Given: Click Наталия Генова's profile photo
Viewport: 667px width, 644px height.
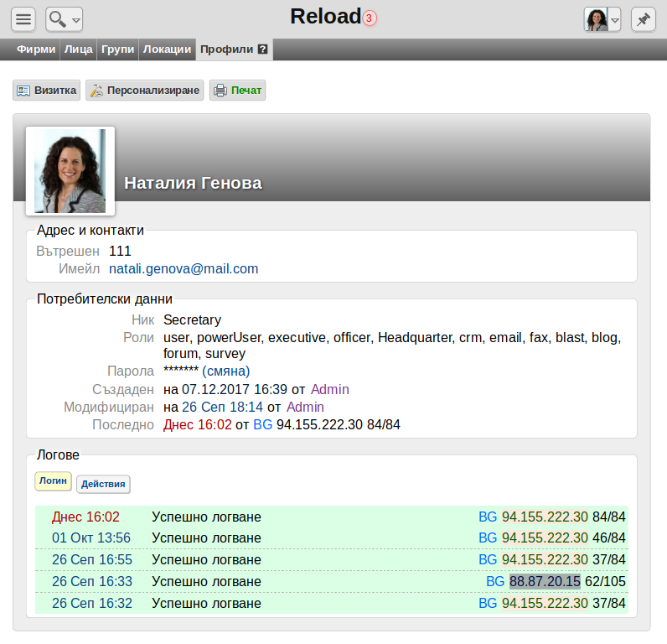Looking at the screenshot, I should [70, 171].
